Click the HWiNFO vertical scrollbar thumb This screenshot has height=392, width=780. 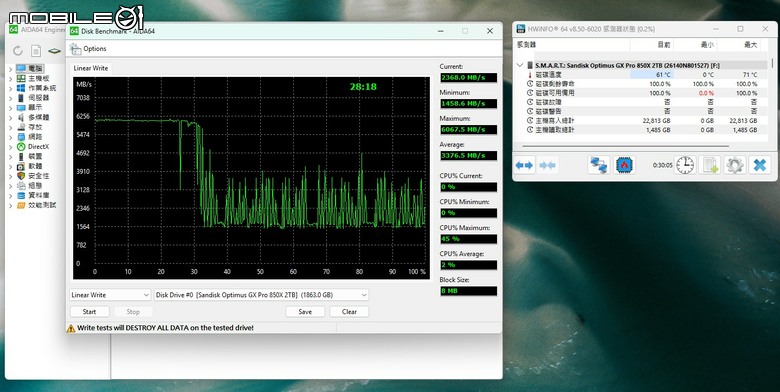click(x=772, y=64)
